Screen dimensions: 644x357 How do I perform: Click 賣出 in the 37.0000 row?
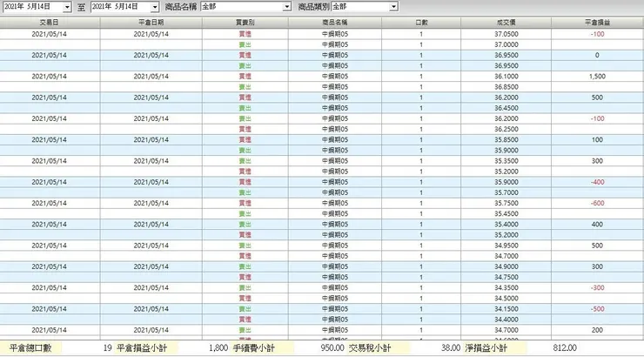[245, 44]
